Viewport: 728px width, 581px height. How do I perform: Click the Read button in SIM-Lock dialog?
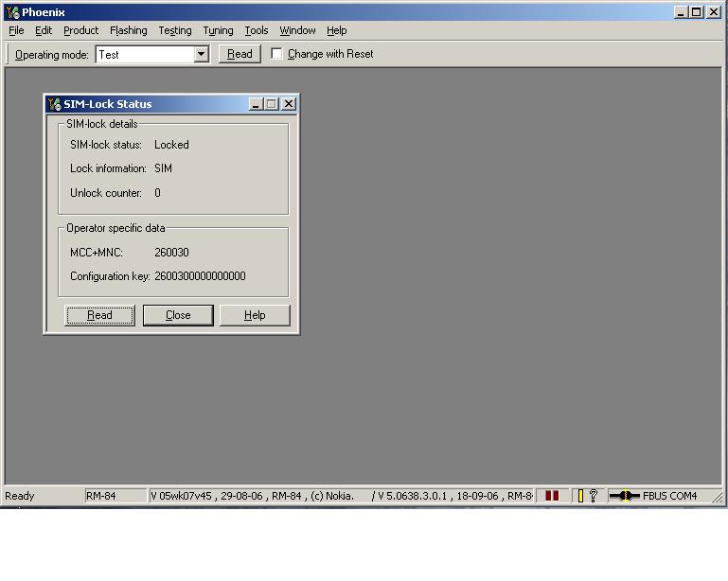(99, 315)
